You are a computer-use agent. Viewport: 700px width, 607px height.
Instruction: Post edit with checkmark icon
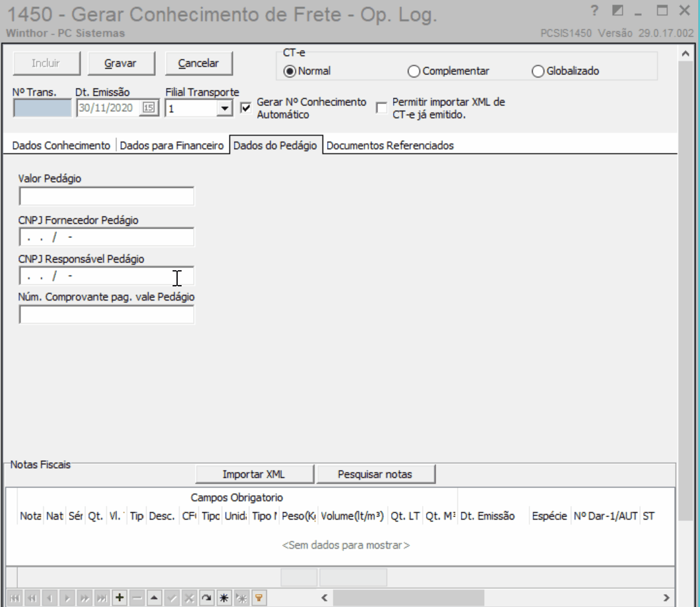pos(171,598)
